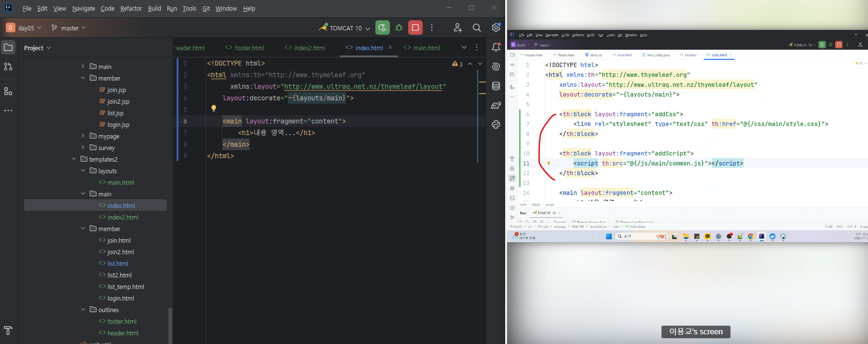Select main.html under layouts folder
The image size is (868, 344).
(x=116, y=182)
